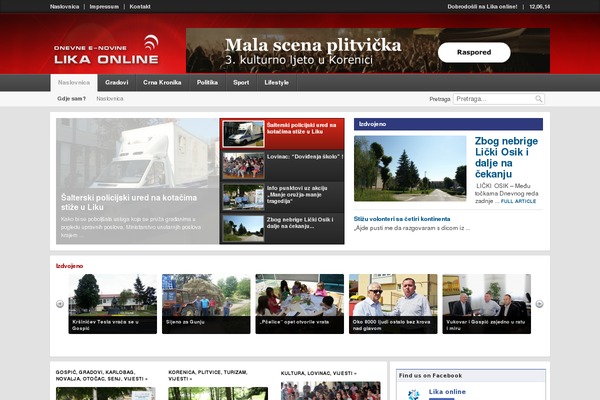
Task: Open the Kontakt link
Action: click(x=140, y=7)
